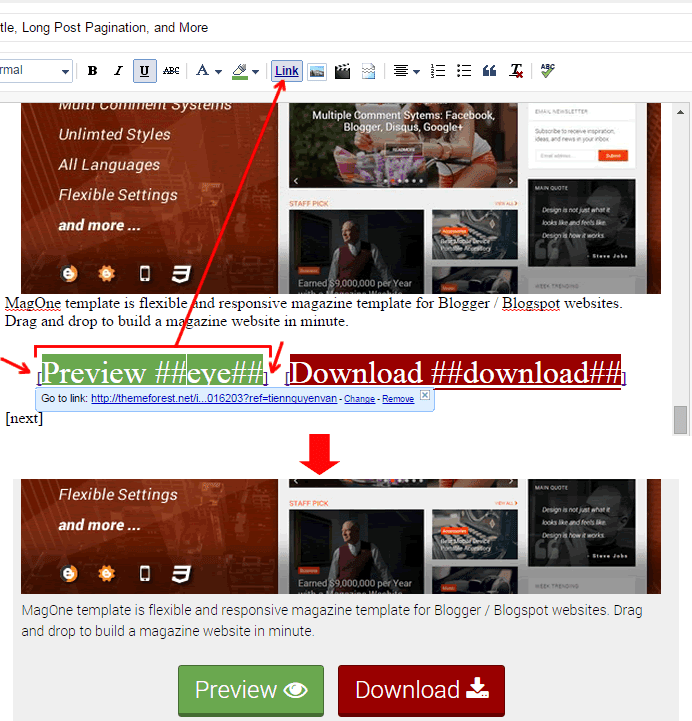
Task: Click the green Preview button with eye
Action: (x=251, y=690)
